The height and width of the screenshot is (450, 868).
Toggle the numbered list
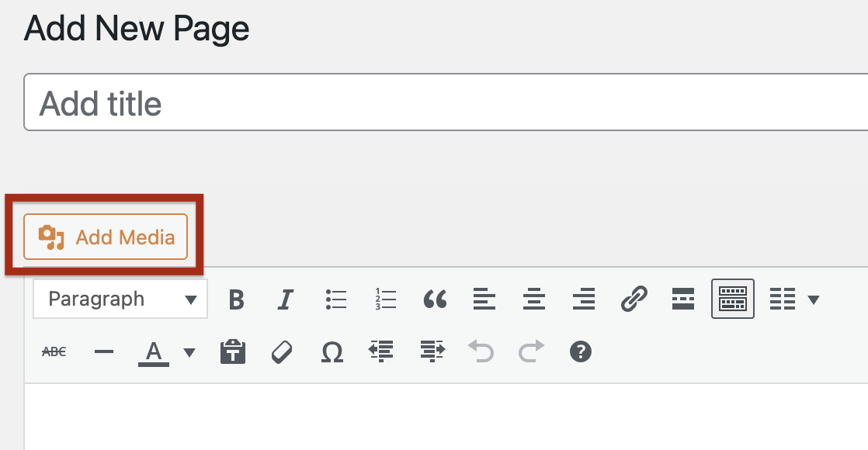click(x=385, y=299)
